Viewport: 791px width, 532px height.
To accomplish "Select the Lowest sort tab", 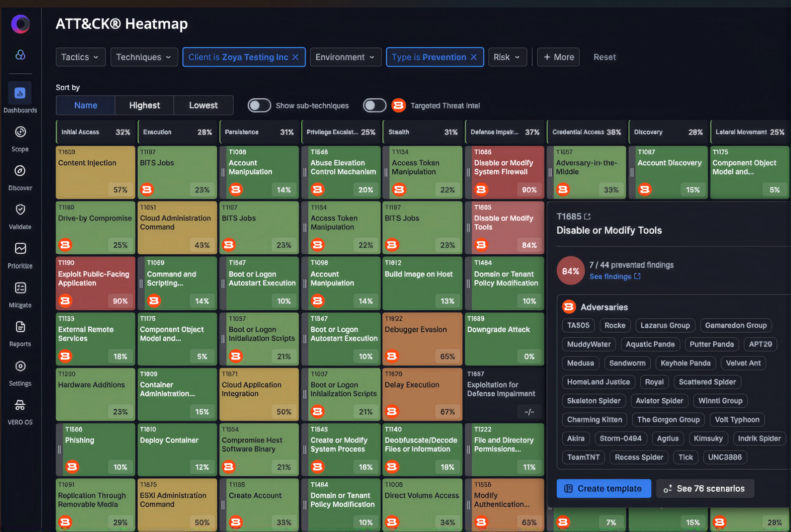I will (204, 105).
